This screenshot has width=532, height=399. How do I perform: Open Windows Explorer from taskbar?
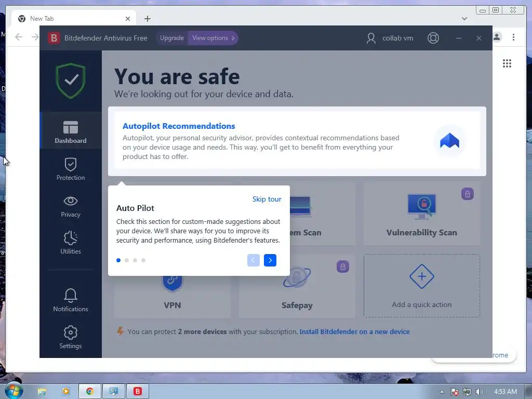[42, 391]
